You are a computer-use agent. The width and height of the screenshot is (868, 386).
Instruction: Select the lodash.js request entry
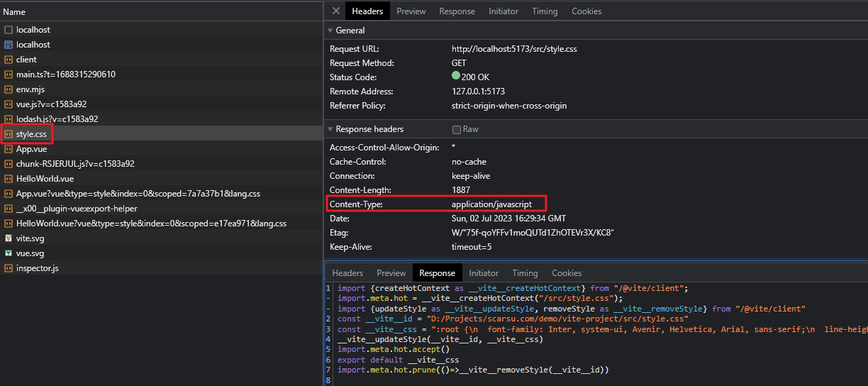(57, 119)
